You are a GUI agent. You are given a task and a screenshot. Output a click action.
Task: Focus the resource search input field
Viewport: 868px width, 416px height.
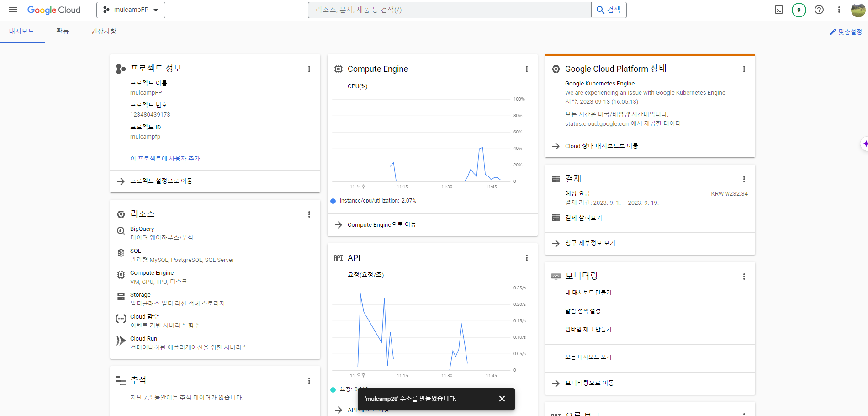pos(450,10)
